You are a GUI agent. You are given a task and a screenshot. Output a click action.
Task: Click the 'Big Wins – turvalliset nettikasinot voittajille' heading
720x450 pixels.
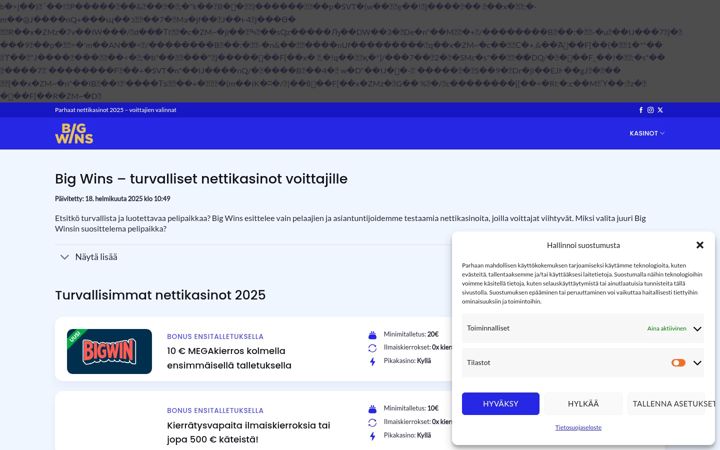(x=201, y=179)
